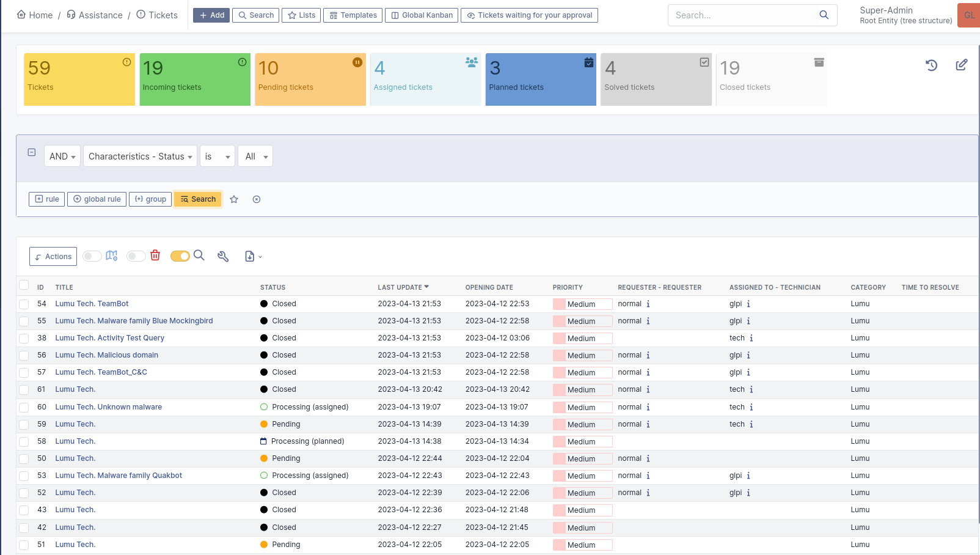This screenshot has width=980, height=555.
Task: Open the Lumu Tech. Malicious domain ticket
Action: tap(106, 355)
